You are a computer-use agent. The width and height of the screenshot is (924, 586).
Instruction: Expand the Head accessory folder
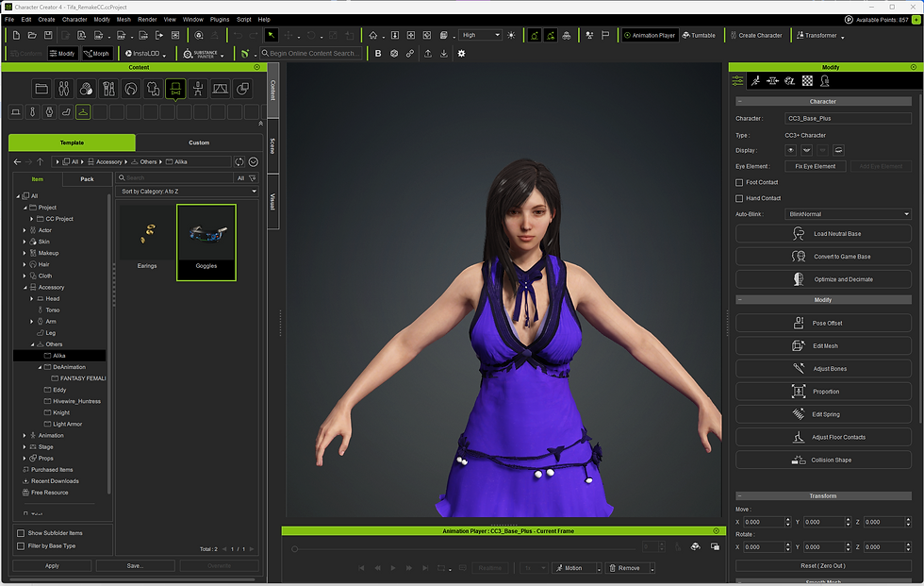pos(32,299)
